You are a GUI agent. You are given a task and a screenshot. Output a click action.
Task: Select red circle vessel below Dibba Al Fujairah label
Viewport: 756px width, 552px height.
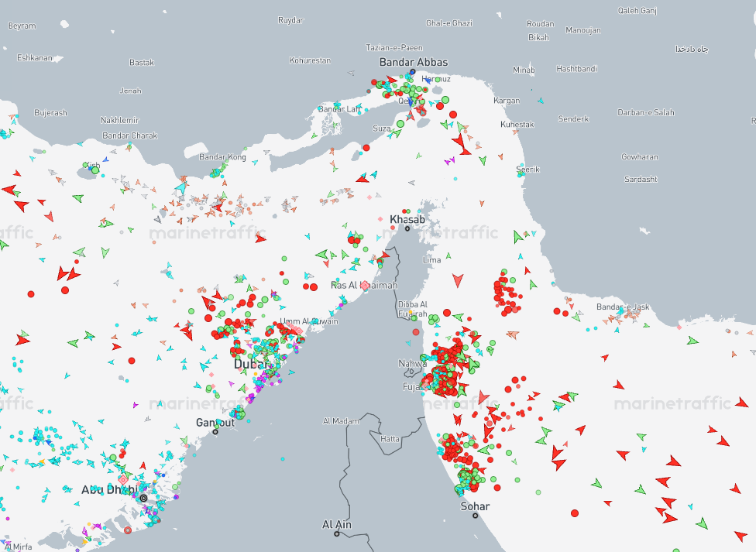416,332
